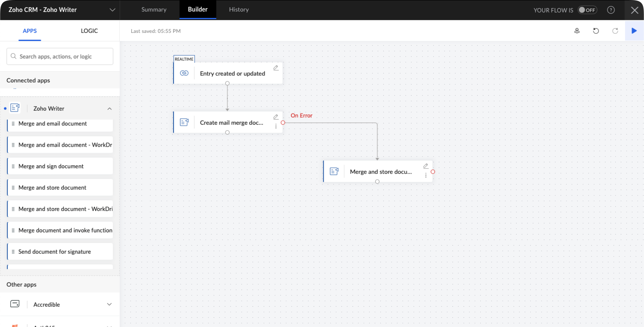The height and width of the screenshot is (327, 644).
Task: Click the search apps, actions, or logic field
Action: (60, 56)
